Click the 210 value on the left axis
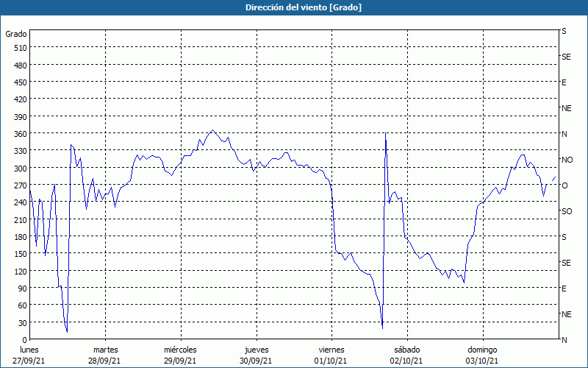This screenshot has width=588, height=368. click(x=21, y=220)
